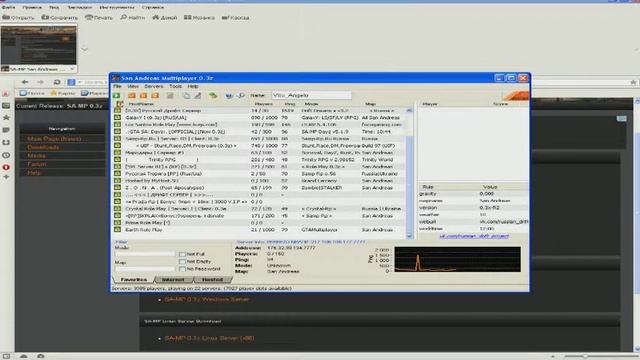The height and width of the screenshot is (360, 640).
Task: Click the clock history icon in Opera sidebar
Action: pos(6,155)
